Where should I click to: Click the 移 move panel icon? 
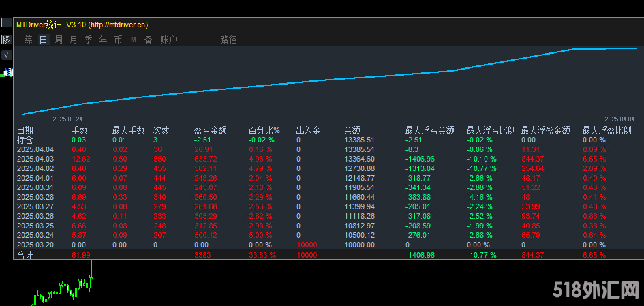[x=6, y=40]
